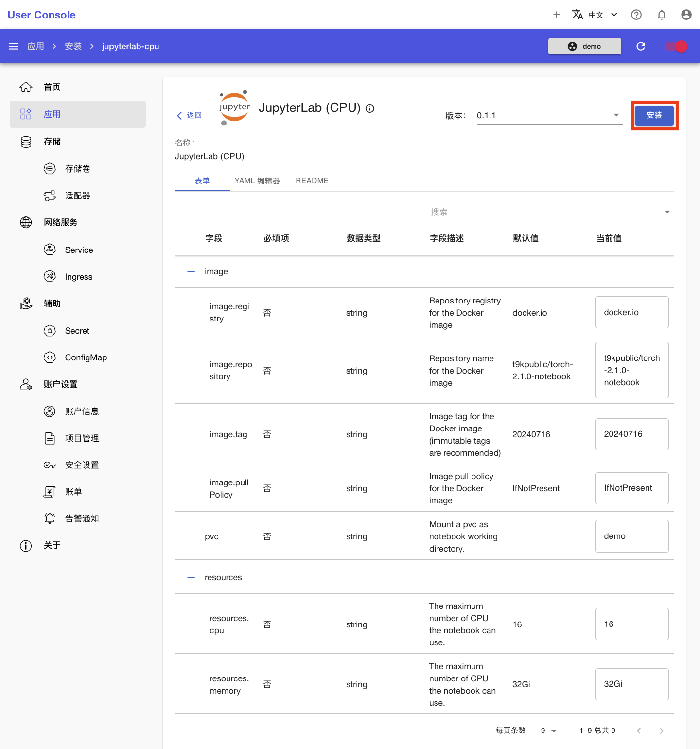Image resolution: width=700 pixels, height=749 pixels.
Task: Click the 账户设置 user gear icon
Action: click(26, 384)
